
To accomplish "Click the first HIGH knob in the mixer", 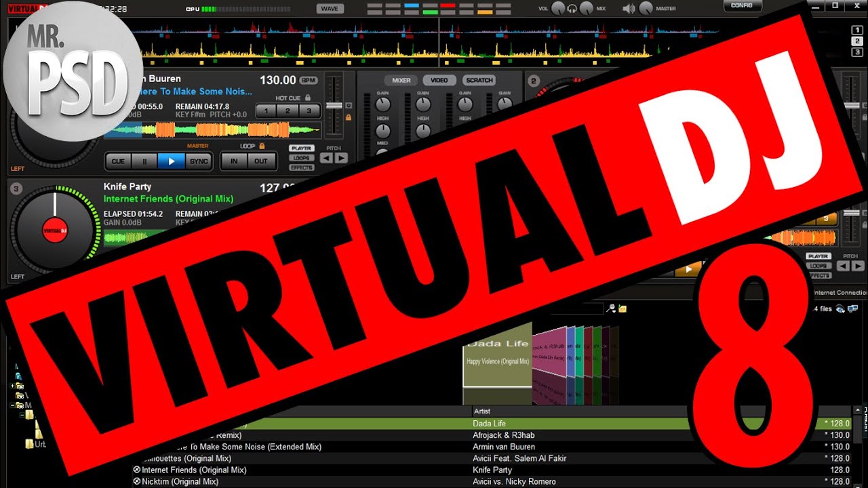I will (x=383, y=130).
